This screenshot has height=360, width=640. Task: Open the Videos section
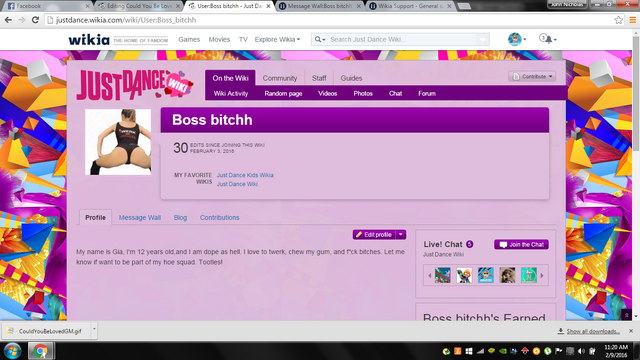(327, 93)
